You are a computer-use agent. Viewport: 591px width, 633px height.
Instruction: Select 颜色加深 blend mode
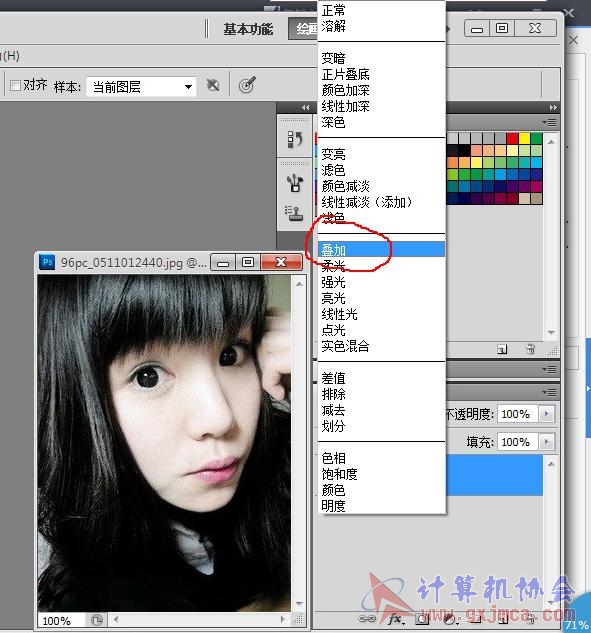point(381,90)
